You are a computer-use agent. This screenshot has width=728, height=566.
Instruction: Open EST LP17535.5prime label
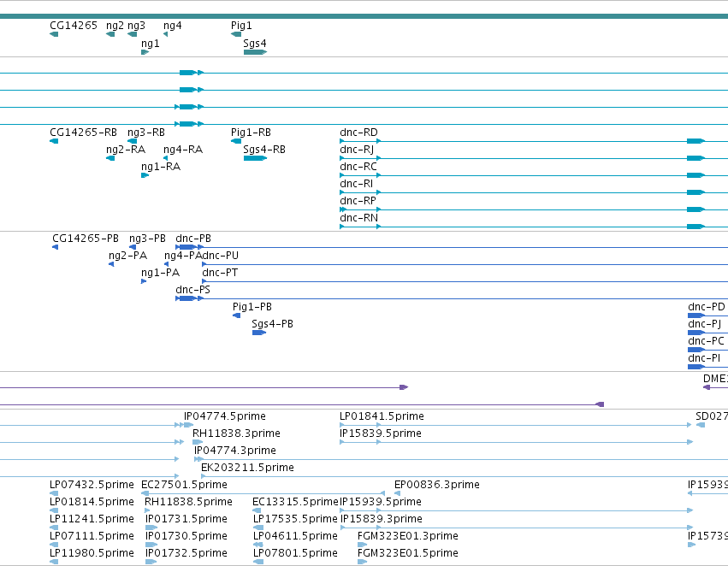click(x=295, y=520)
